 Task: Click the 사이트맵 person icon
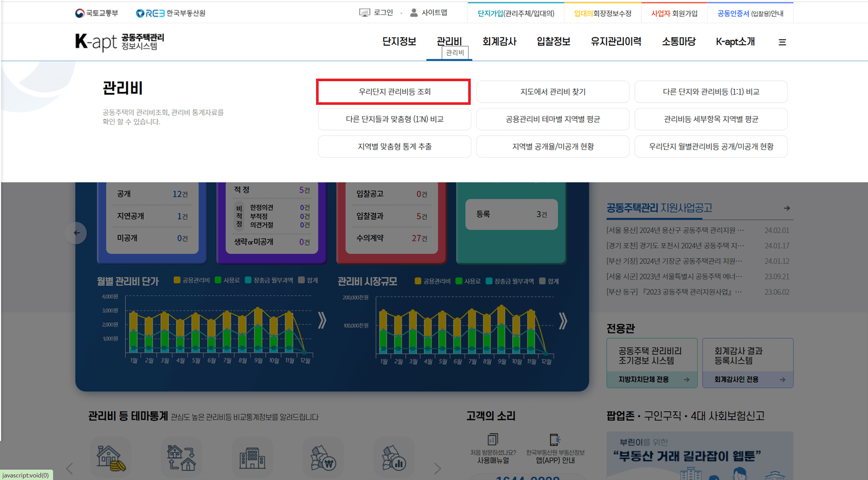click(414, 12)
